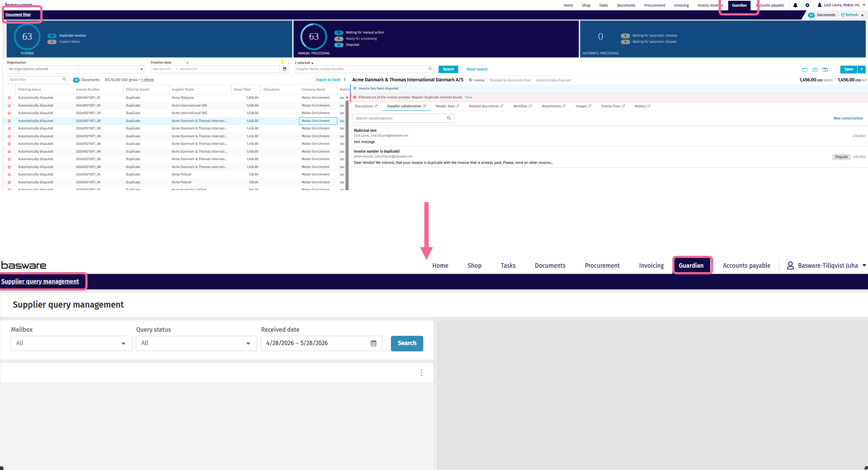Switch to the Header data tab

[445, 106]
